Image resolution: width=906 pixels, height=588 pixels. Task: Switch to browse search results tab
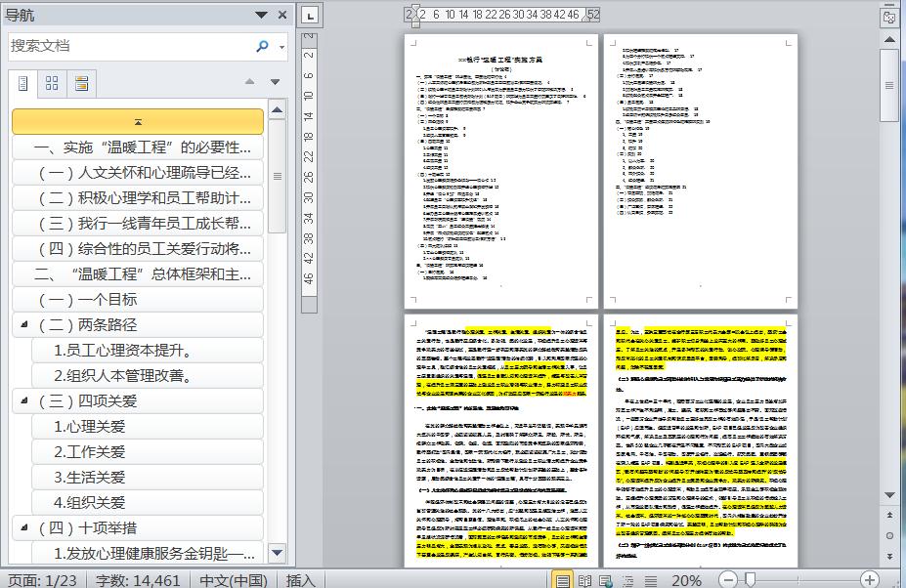pos(81,84)
